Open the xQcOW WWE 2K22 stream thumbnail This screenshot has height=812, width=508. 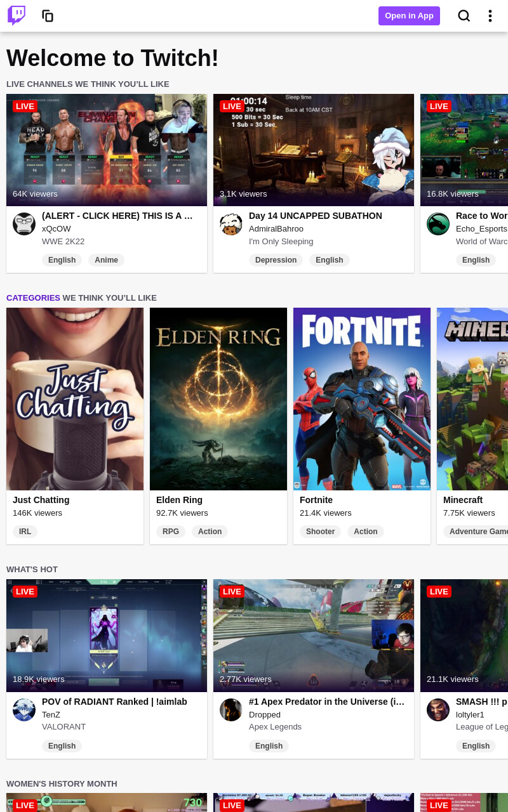pyautogui.click(x=107, y=150)
